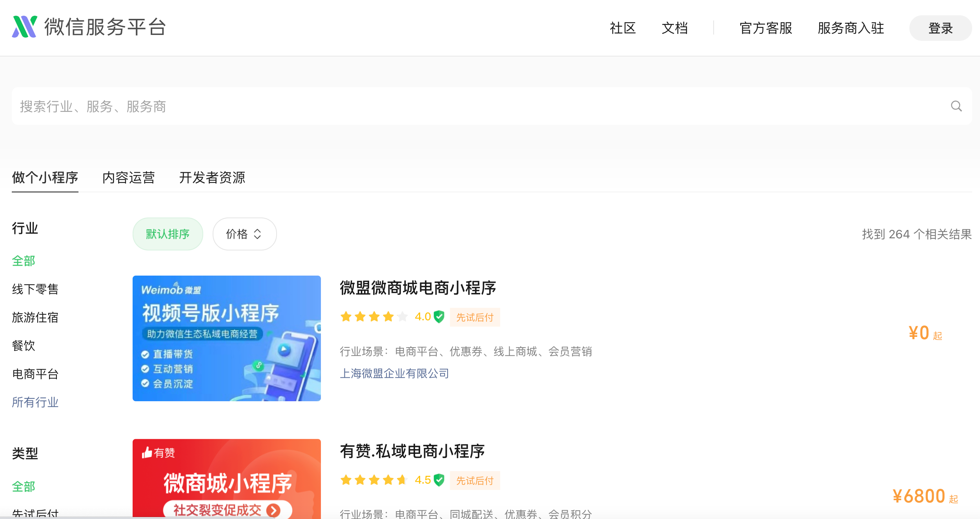The image size is (980, 519).
Task: Click the 先试后付 tag on 有赞 listing
Action: click(x=475, y=481)
